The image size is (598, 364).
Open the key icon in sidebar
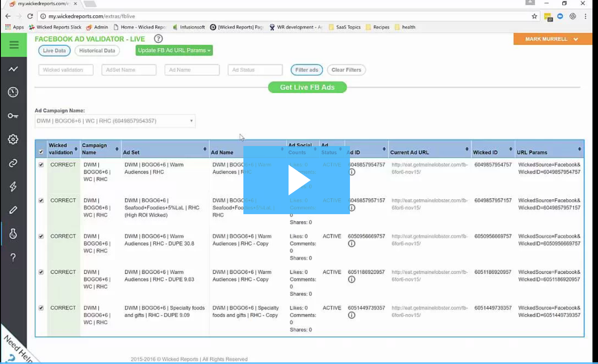tap(13, 116)
